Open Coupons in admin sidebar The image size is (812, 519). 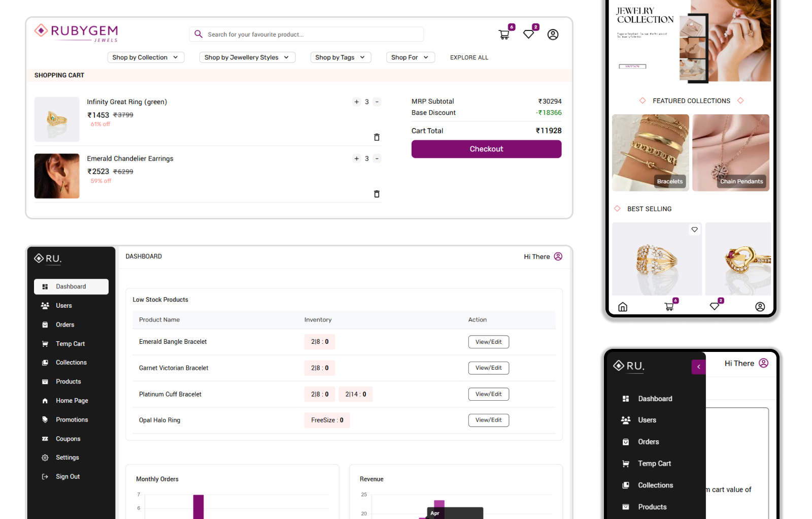(x=71, y=439)
